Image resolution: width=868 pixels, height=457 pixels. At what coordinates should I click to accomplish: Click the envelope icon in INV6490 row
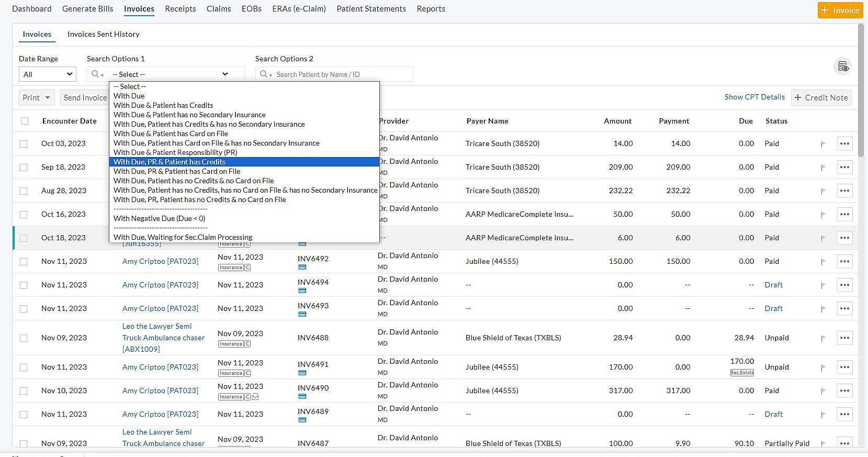[255, 397]
